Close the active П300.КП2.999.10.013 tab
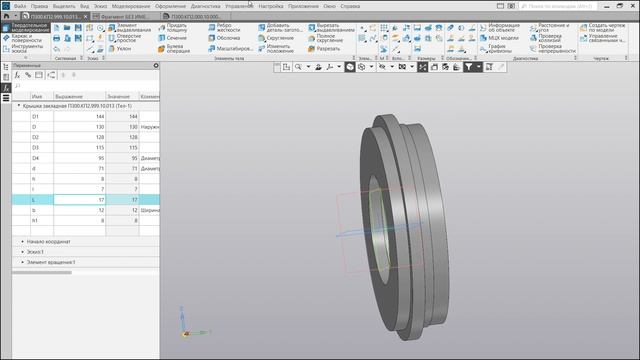640x360 pixels. pyautogui.click(x=85, y=16)
